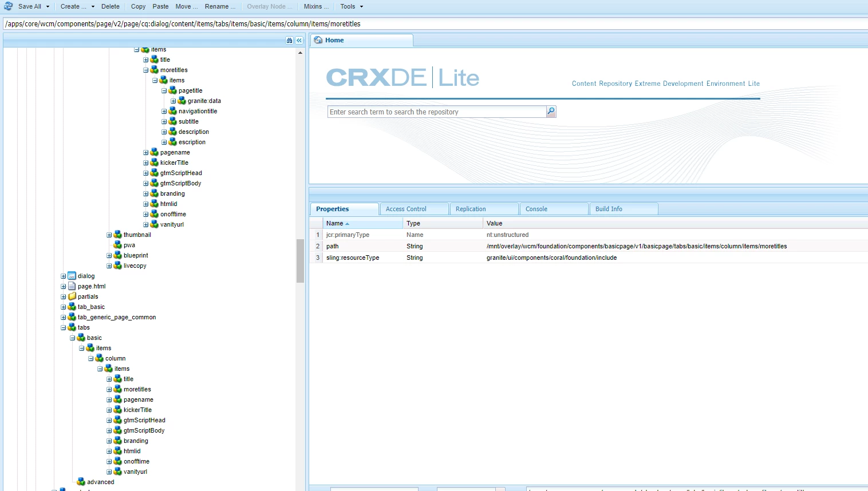Select the pwa node icon

pos(117,245)
